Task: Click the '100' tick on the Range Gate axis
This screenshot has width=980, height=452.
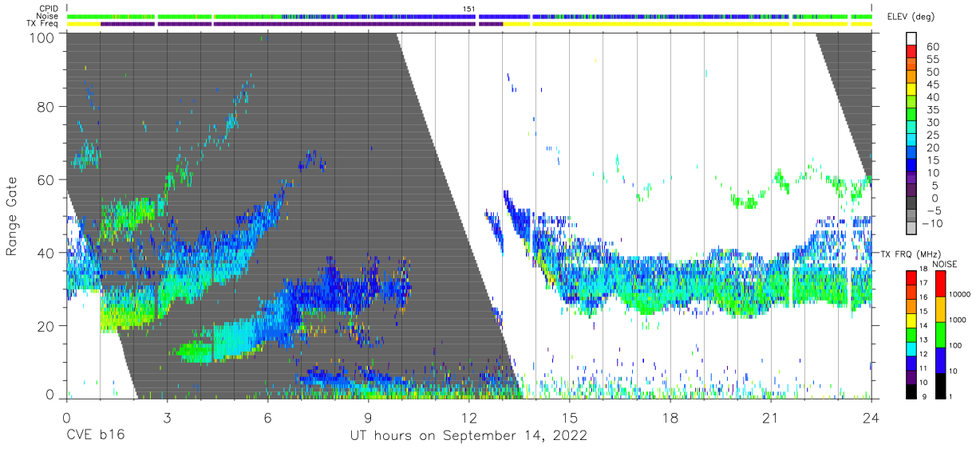Action: click(x=41, y=37)
